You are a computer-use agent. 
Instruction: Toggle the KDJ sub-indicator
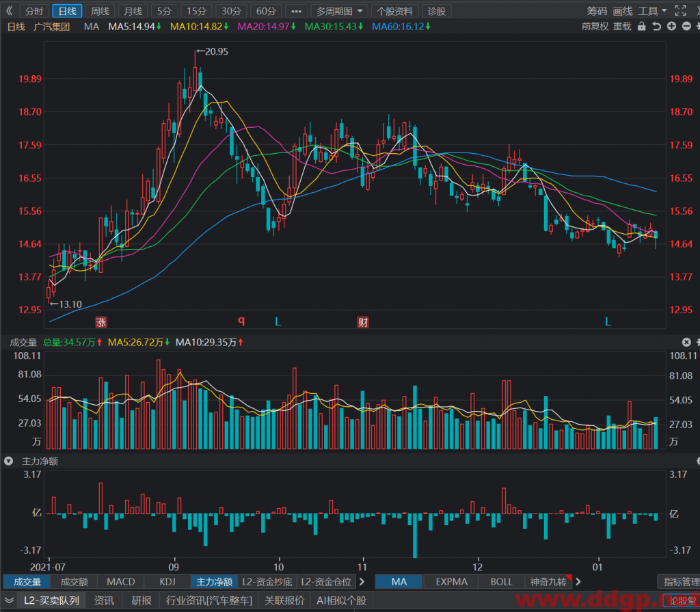coord(167,582)
